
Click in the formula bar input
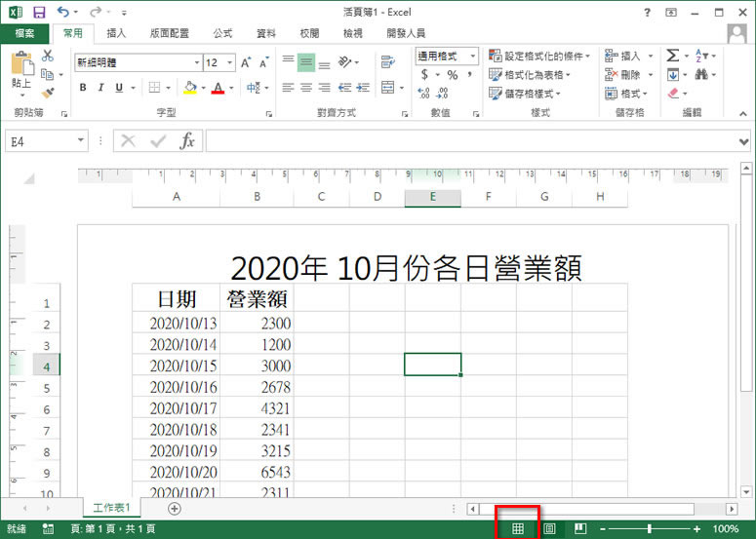[x=472, y=141]
